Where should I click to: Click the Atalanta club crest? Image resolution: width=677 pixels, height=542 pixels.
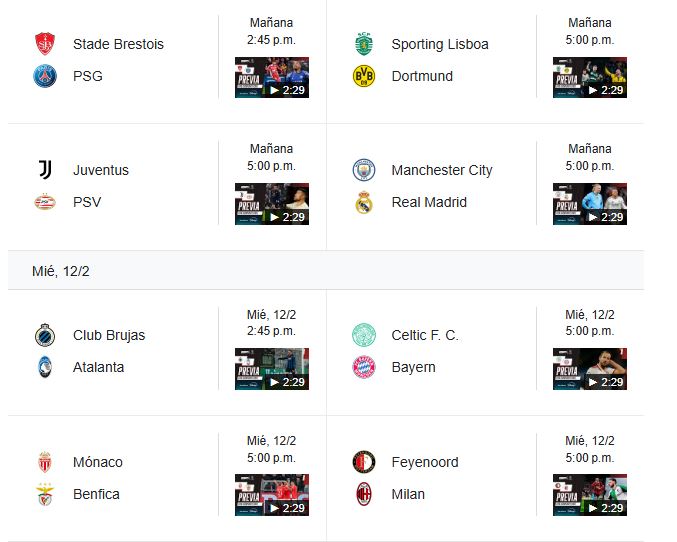[45, 367]
